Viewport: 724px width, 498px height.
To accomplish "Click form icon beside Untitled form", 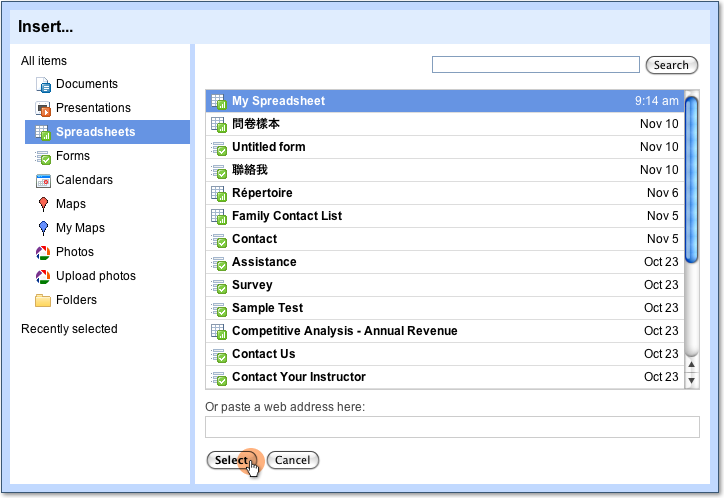I will tap(218, 148).
